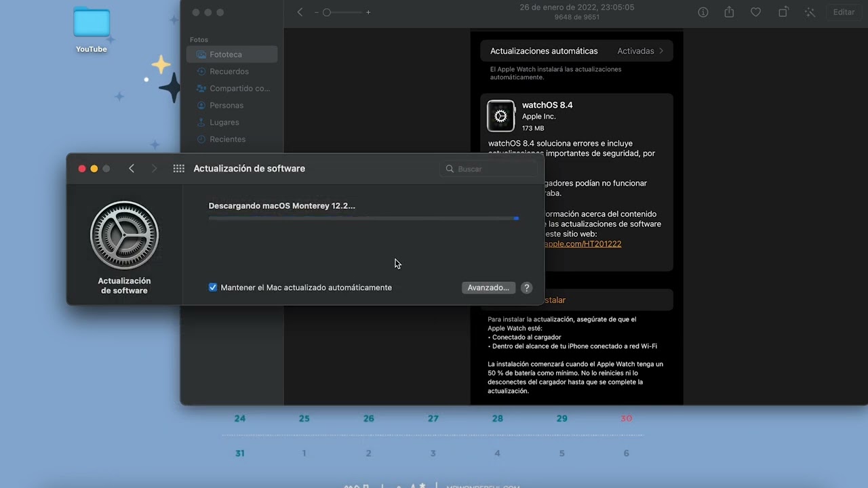This screenshot has height=488, width=868.
Task: Click the rotate icon in Photos toolbar
Action: [x=783, y=12]
